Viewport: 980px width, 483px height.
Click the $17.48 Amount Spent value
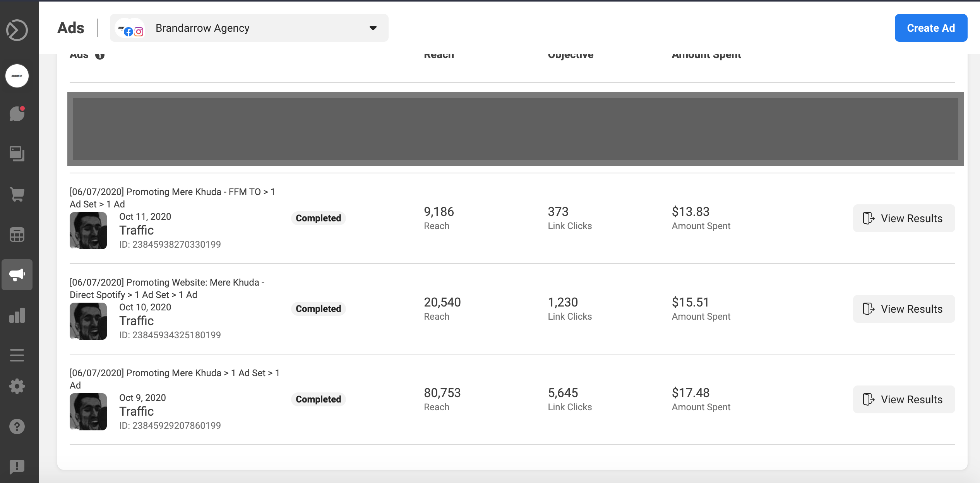coord(690,393)
